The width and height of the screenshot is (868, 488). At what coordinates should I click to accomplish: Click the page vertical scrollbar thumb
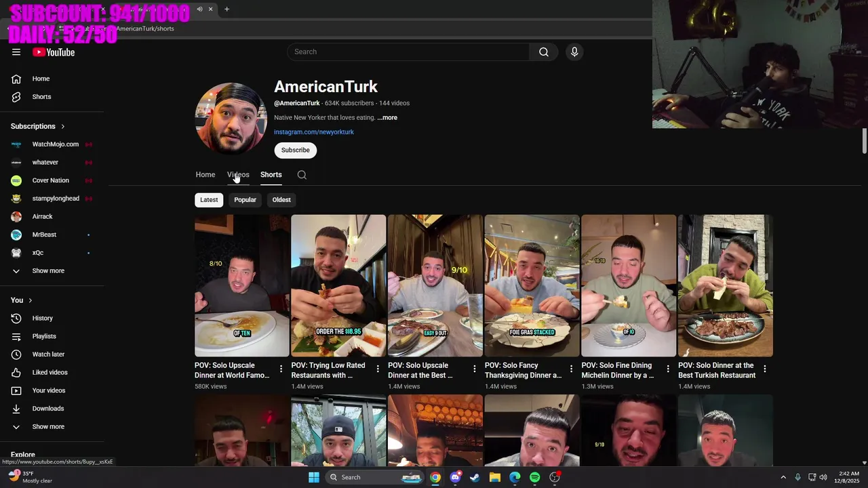(865, 142)
